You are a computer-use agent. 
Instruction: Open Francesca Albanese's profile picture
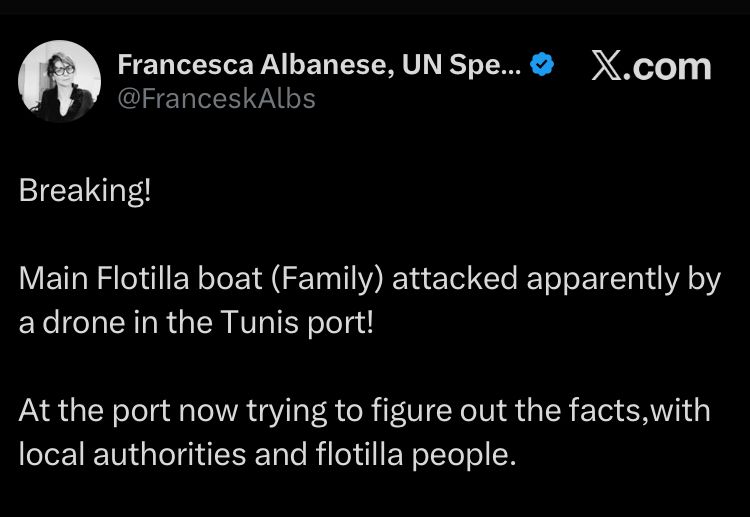60,82
